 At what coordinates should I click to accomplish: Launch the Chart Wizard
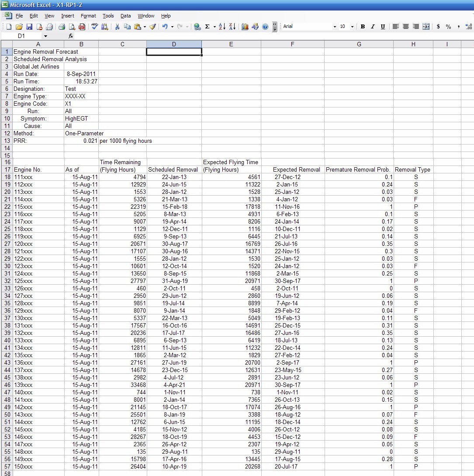pyautogui.click(x=245, y=27)
